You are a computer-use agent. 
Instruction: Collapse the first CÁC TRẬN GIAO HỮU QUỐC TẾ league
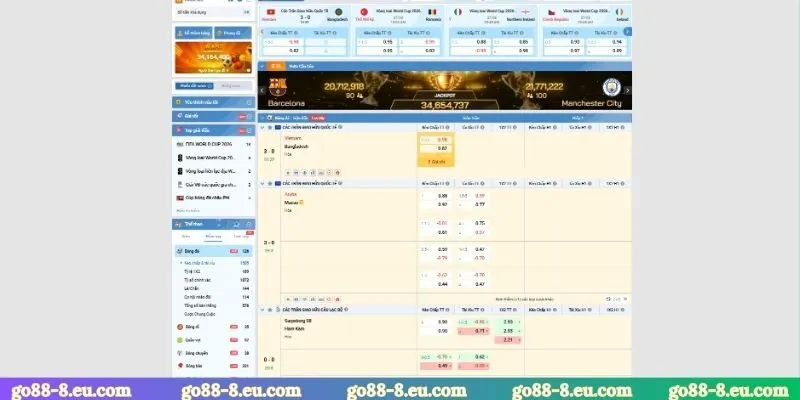[262, 127]
